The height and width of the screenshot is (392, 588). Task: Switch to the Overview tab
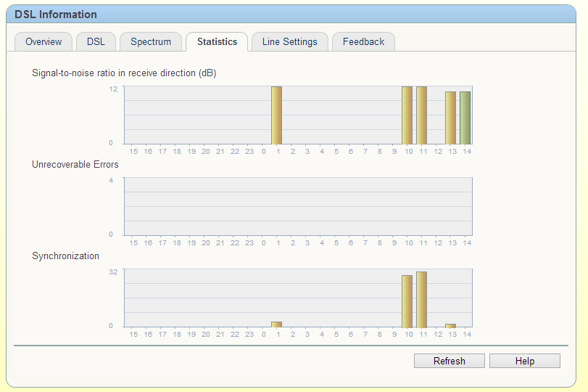point(44,41)
